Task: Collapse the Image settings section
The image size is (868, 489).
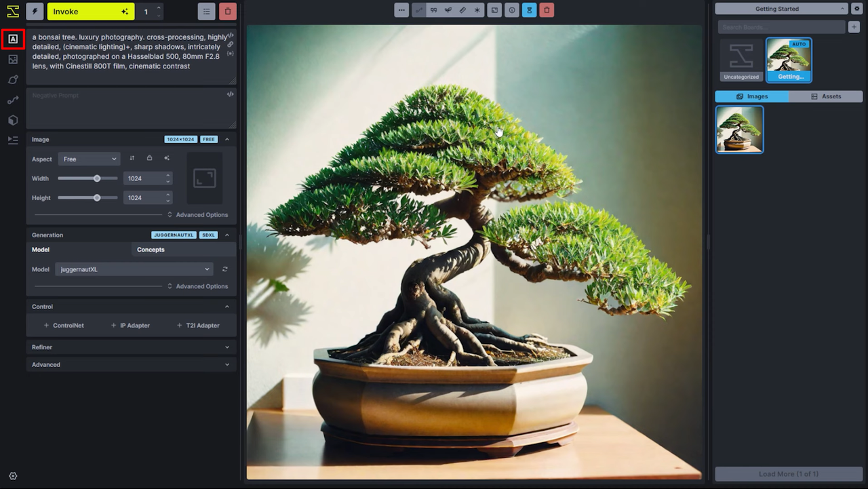Action: point(227,139)
